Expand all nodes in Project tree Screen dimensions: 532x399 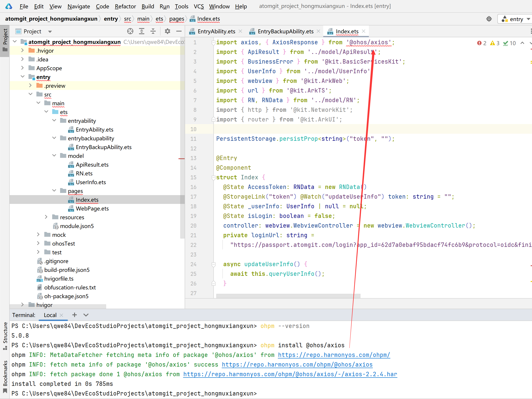coord(142,31)
